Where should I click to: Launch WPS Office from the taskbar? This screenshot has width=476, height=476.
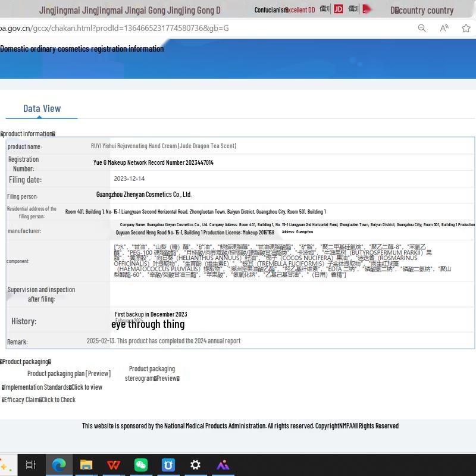(113, 465)
